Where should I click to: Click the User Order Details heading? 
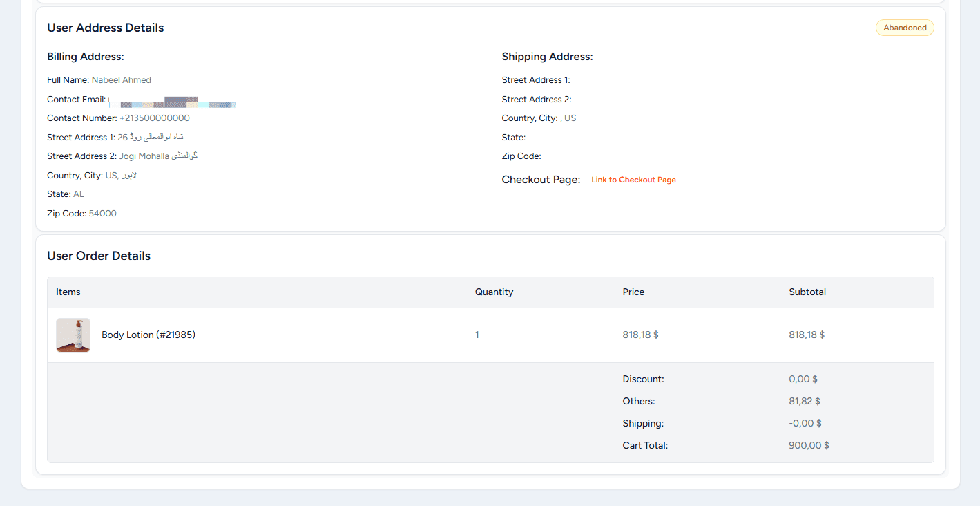tap(99, 256)
